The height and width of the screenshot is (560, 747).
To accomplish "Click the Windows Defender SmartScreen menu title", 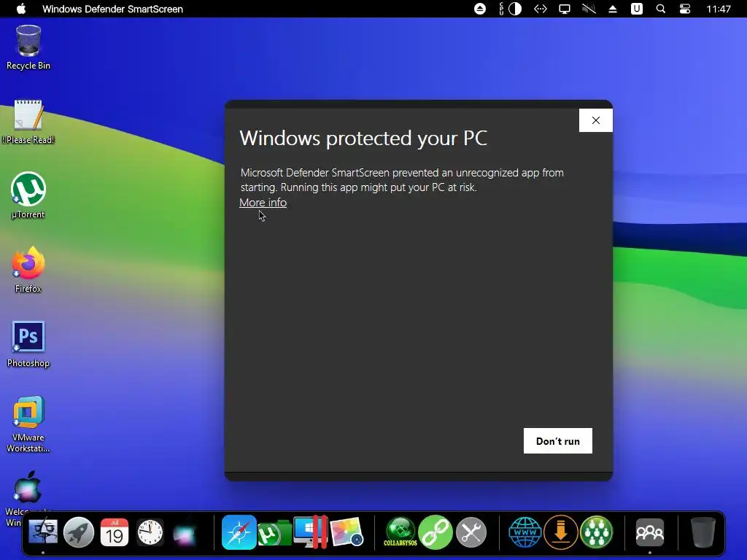I will (112, 9).
